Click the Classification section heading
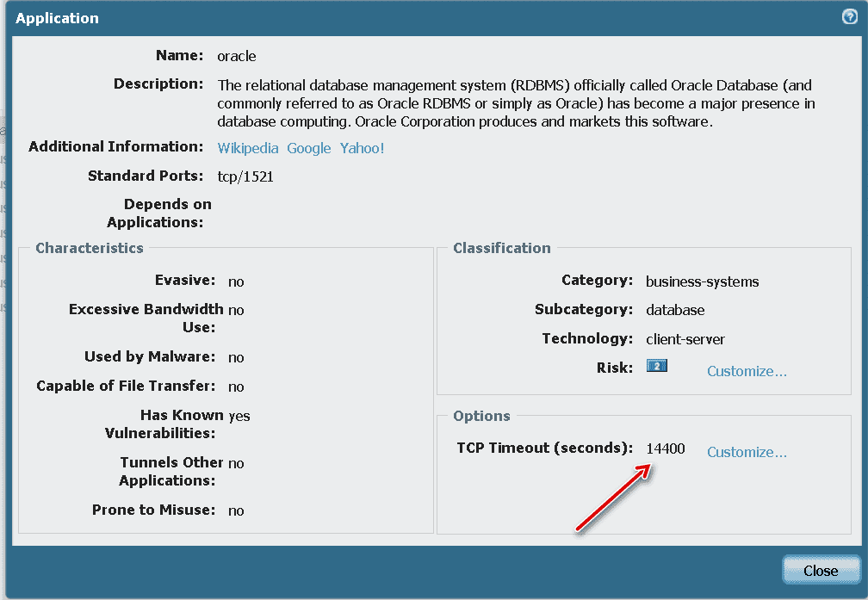868x600 pixels. (x=501, y=248)
